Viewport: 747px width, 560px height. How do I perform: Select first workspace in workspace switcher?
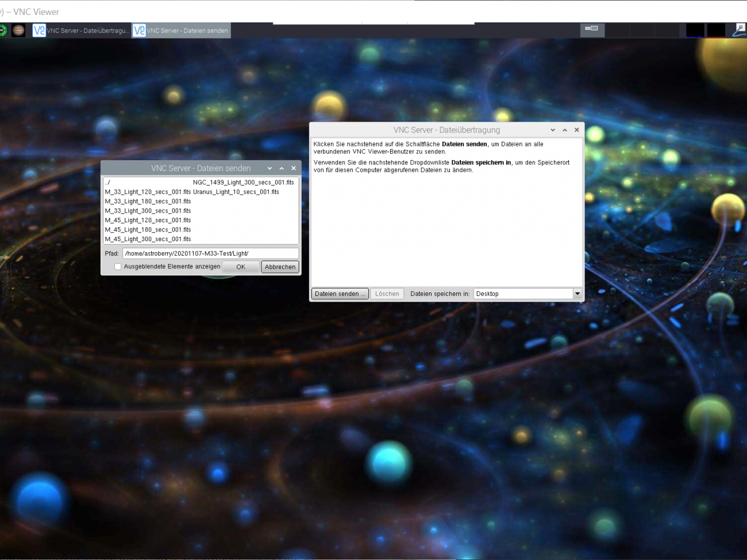coord(592,30)
